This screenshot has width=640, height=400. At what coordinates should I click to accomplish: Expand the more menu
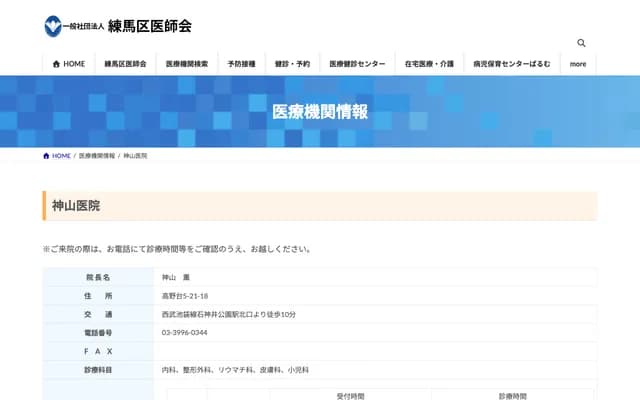pyautogui.click(x=578, y=64)
